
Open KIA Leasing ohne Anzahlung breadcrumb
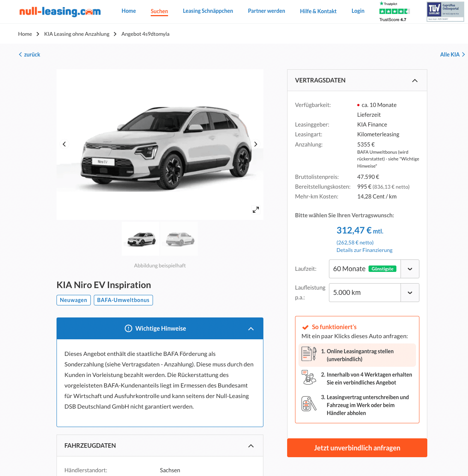[x=76, y=34]
